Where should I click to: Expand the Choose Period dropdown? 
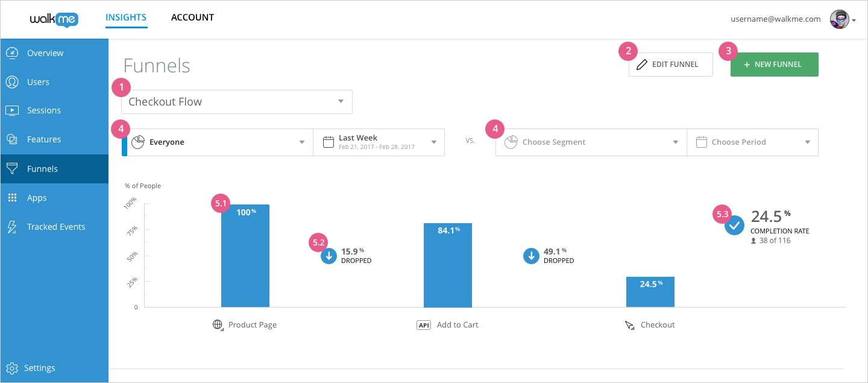coord(752,142)
